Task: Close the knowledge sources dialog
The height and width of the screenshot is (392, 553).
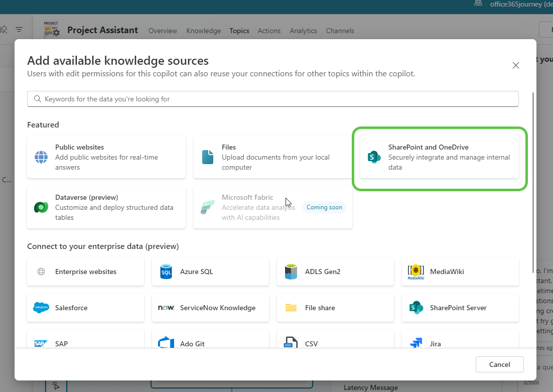Action: 515,65
